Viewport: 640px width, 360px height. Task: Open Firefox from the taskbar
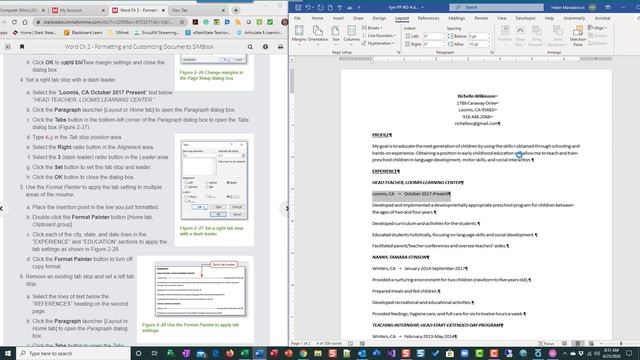[230, 353]
